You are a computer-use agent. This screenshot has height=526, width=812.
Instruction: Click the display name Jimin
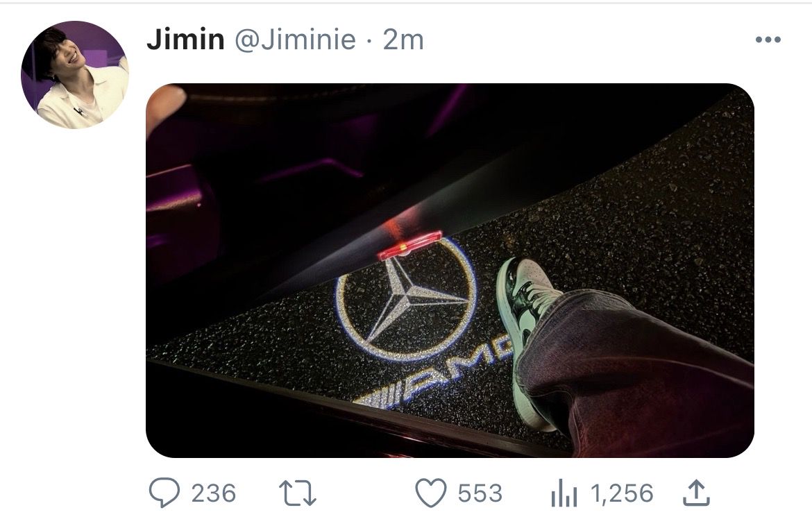click(x=185, y=40)
